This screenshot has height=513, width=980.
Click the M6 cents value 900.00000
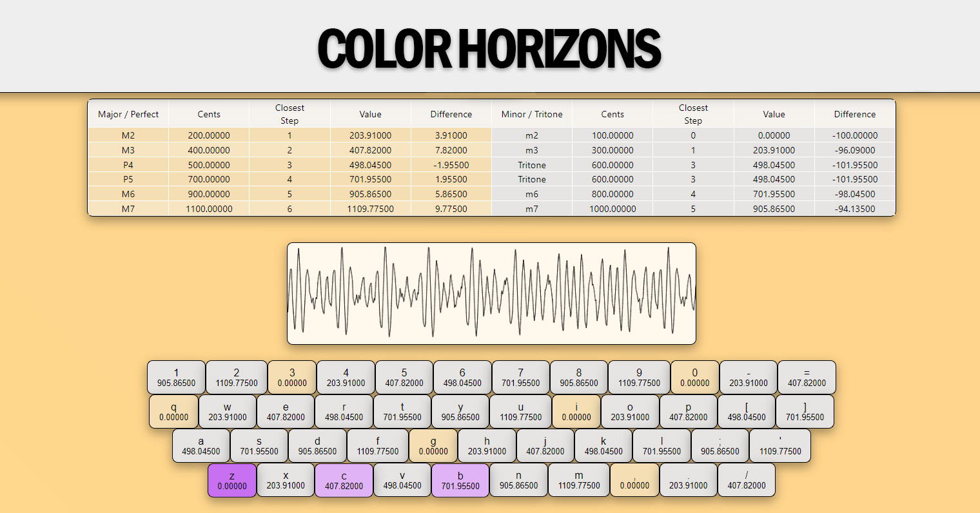[209, 194]
